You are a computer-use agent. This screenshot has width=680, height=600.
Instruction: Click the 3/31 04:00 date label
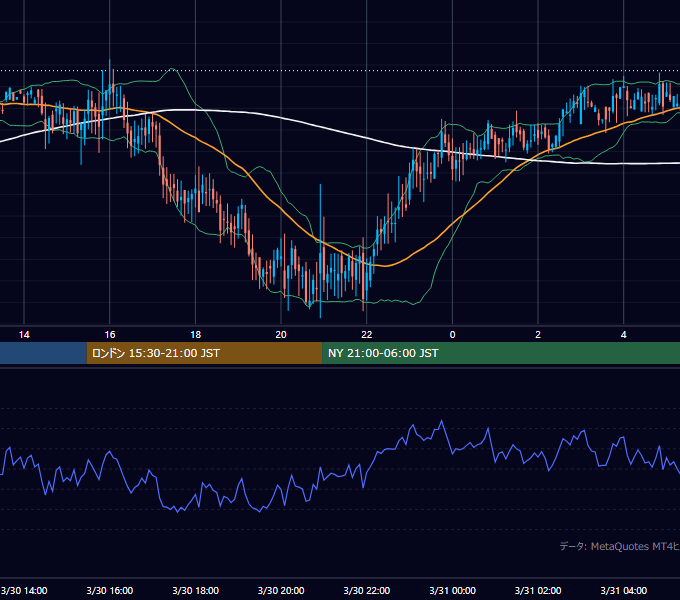pyautogui.click(x=624, y=590)
